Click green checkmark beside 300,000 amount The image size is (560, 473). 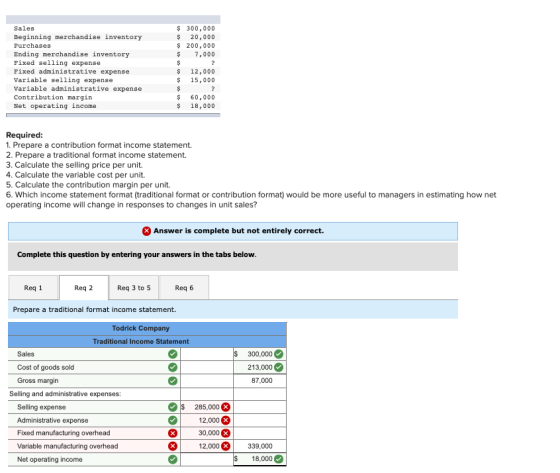click(279, 354)
